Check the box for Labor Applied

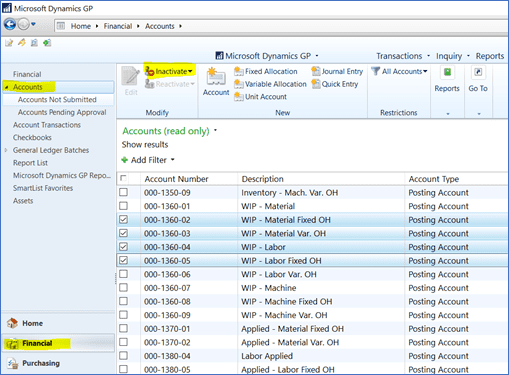(123, 356)
